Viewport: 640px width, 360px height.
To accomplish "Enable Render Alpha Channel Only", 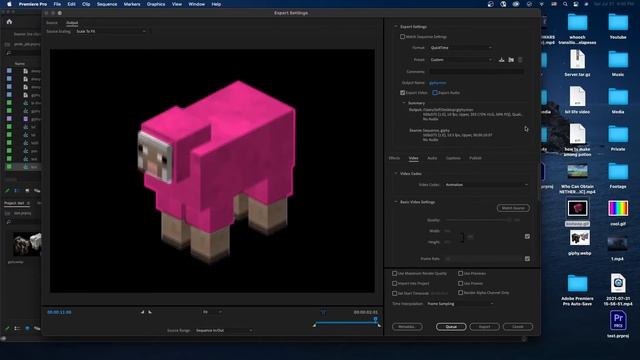I will point(460,293).
